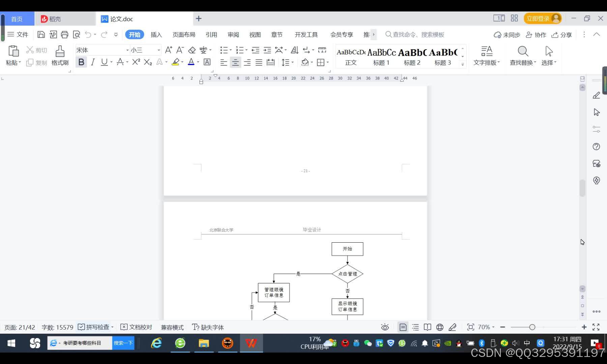Open the 文件 menu
This screenshot has height=364, width=607.
[x=18, y=34]
